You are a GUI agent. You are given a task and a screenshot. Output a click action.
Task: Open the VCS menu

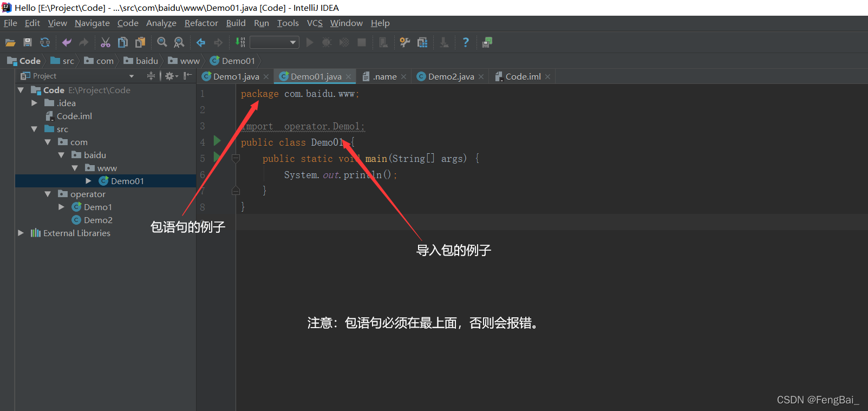point(315,23)
